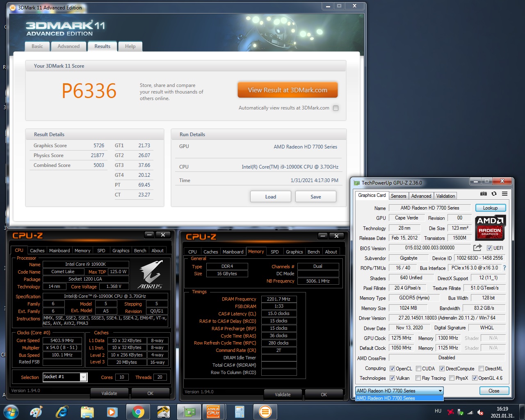Click the GPU-Z Name field
Image resolution: width=525 pixels, height=420 pixels.
click(x=430, y=208)
